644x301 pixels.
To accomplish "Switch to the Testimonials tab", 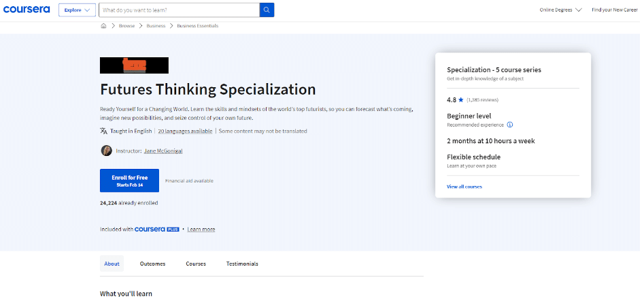I will coord(242,264).
